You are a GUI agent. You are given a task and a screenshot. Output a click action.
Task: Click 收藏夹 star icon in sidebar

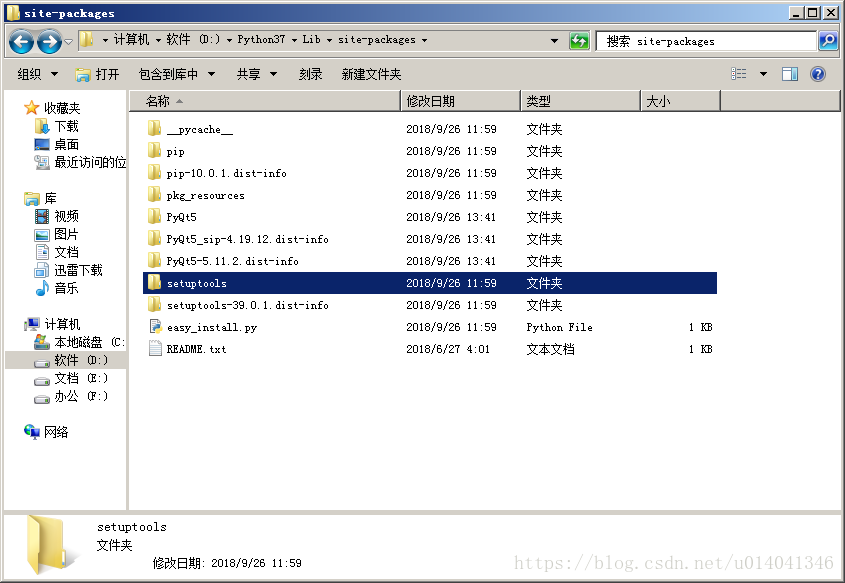[x=31, y=108]
